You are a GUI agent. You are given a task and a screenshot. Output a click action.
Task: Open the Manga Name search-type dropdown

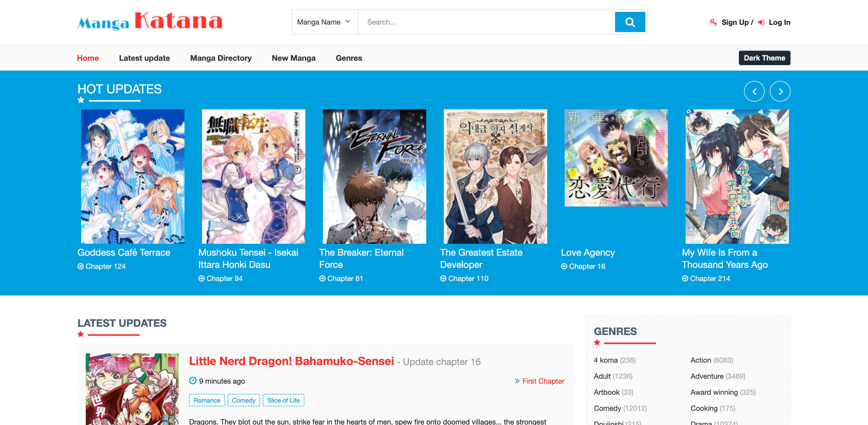324,22
